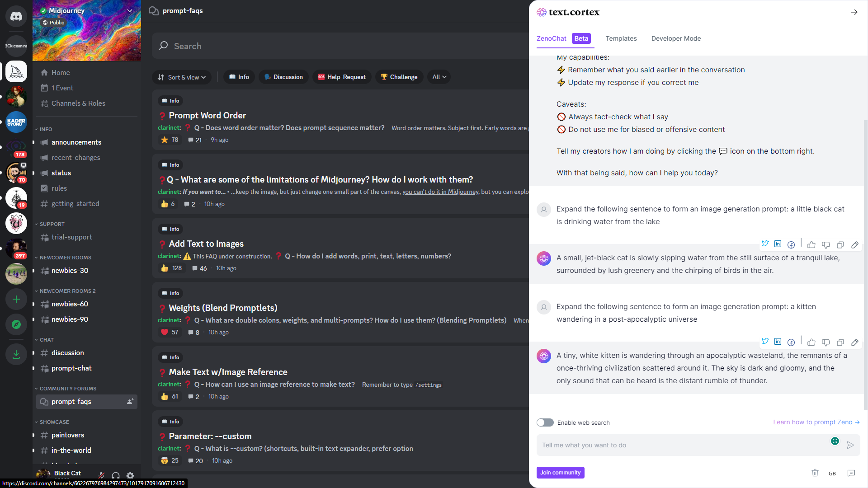Open Channels & Roles
This screenshot has width=868, height=488.
(x=87, y=103)
